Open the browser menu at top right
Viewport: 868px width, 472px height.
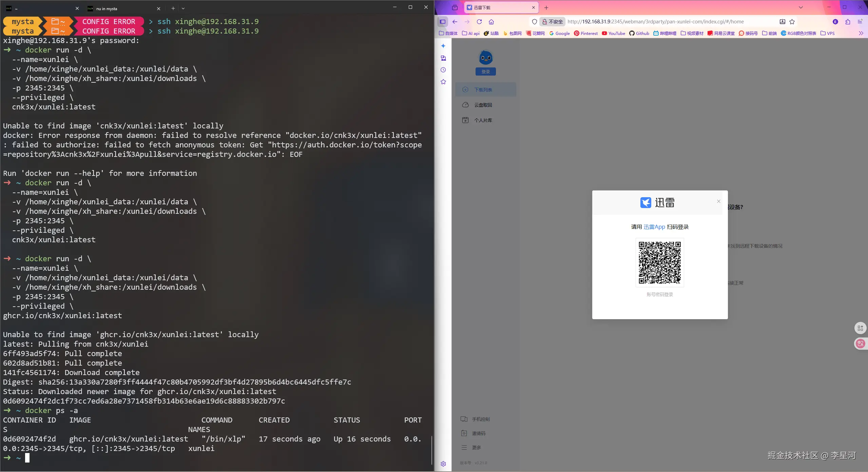[x=861, y=21]
